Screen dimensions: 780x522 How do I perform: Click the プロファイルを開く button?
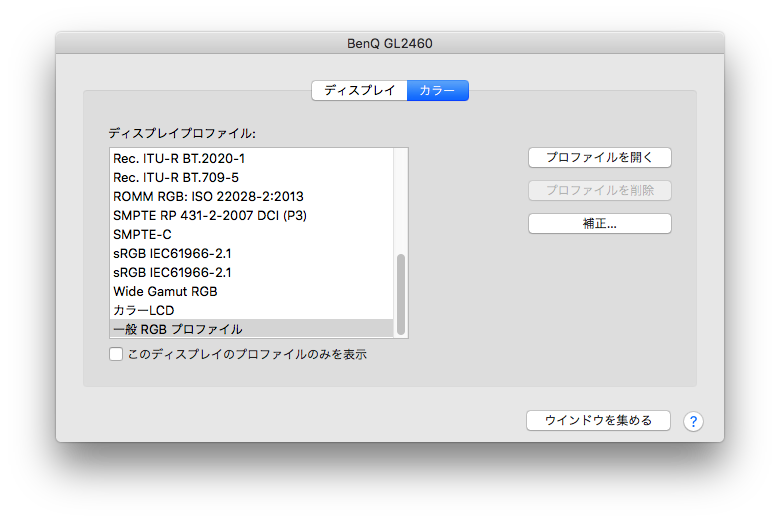click(x=599, y=157)
